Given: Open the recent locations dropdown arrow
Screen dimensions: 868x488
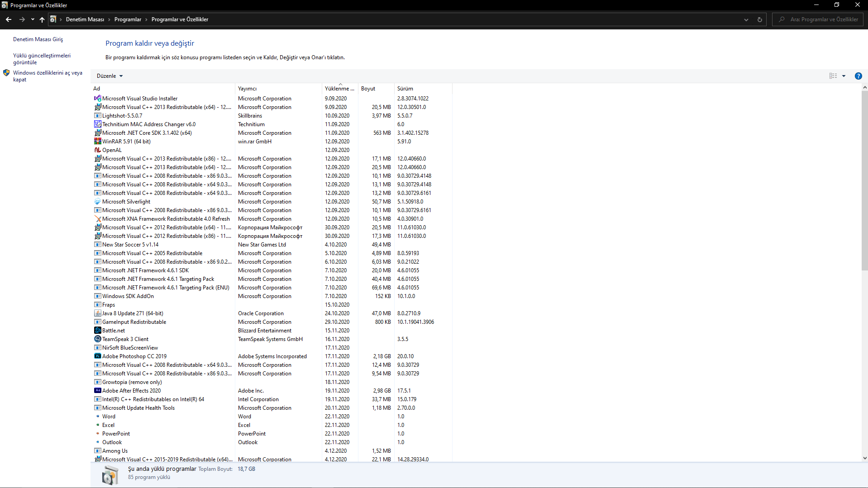Looking at the screenshot, I should pyautogui.click(x=33, y=19).
